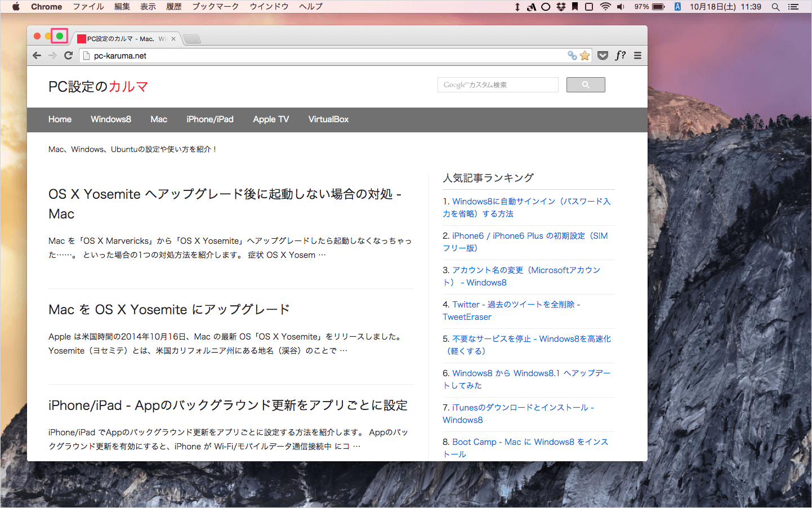Open ranking link アカウント名の変更

[x=521, y=276]
